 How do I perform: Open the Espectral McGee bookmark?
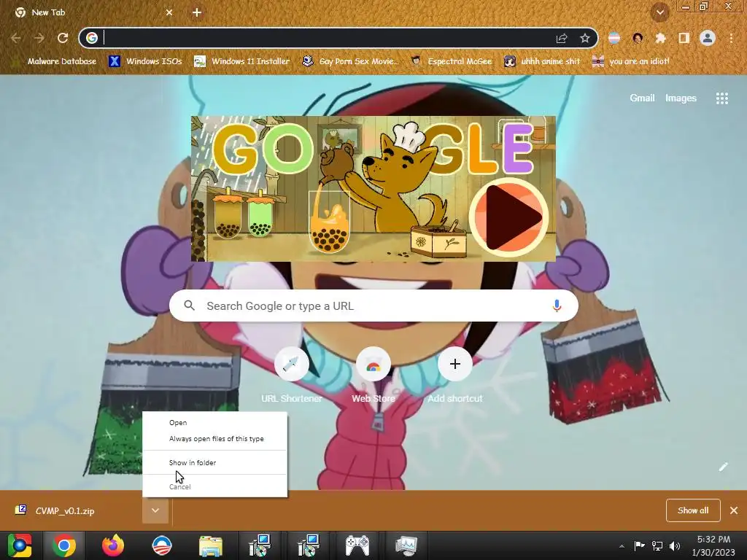[451, 61]
